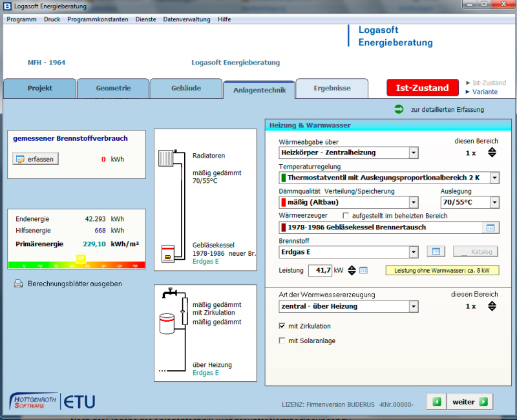Screen dimensions: 517x420
Task: Click the Endenergie value 42.293
Action: coord(95,219)
